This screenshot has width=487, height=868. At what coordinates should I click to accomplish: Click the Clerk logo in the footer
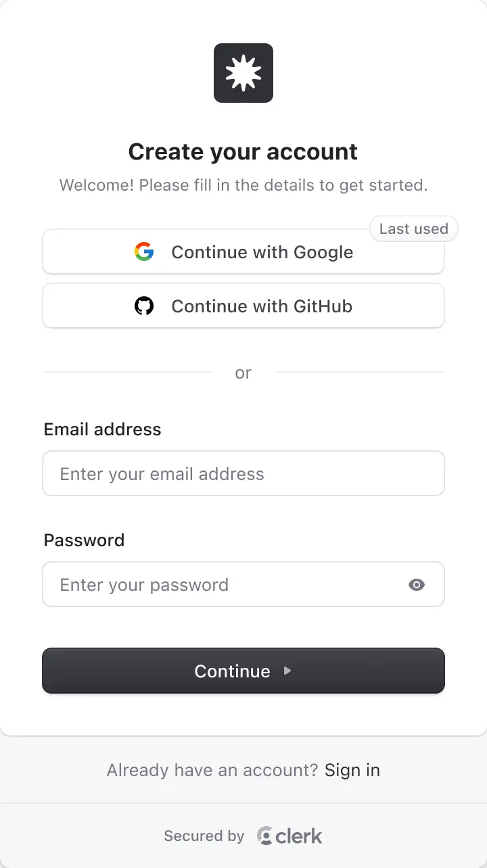[x=289, y=836]
